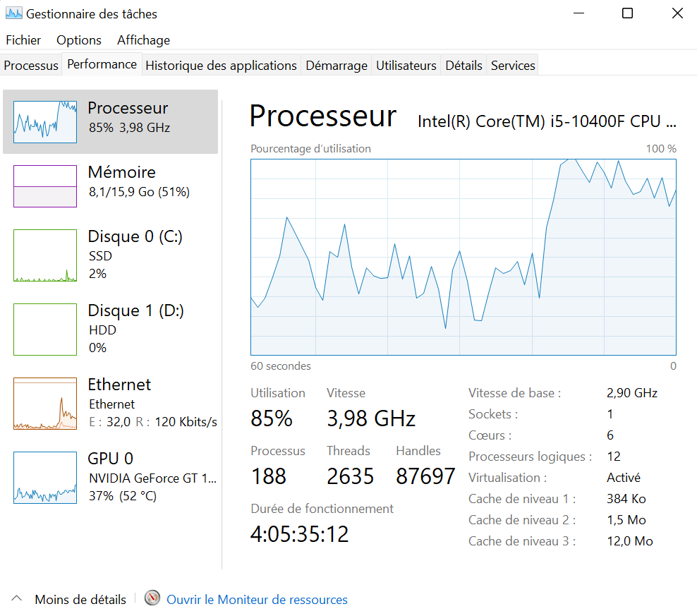This screenshot has width=697, height=616.
Task: Open the Services tab
Action: (x=513, y=66)
